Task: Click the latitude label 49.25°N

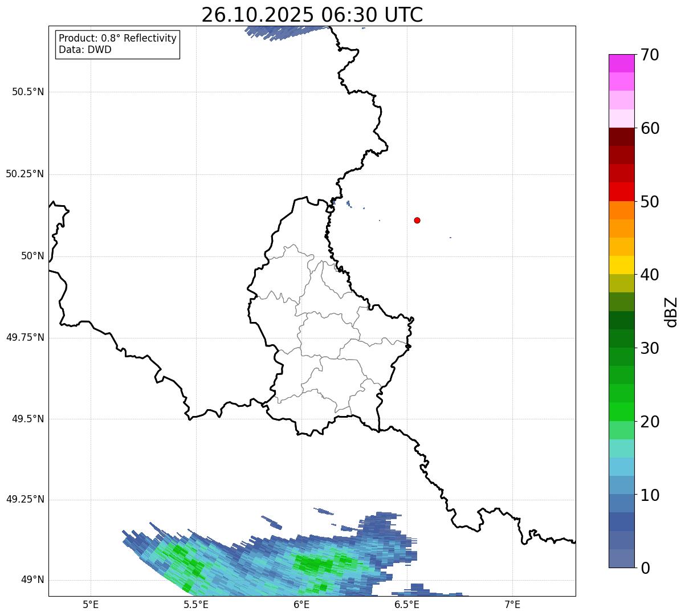Action: (x=25, y=500)
